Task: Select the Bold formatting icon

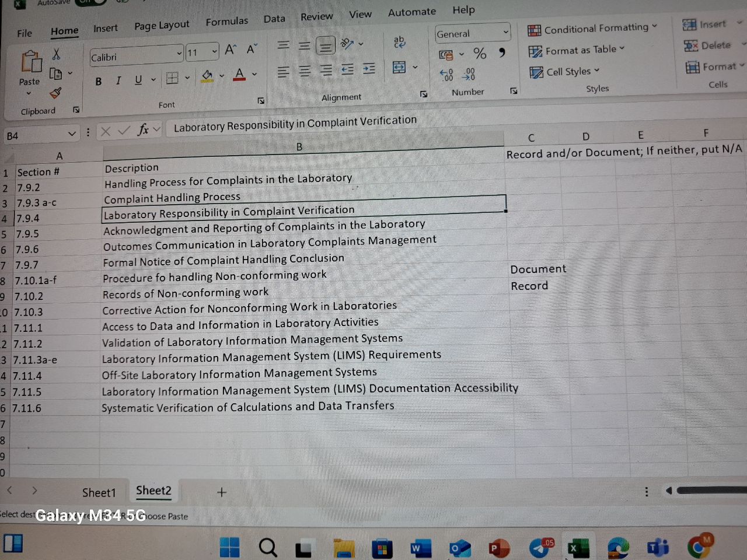Action: 98,81
